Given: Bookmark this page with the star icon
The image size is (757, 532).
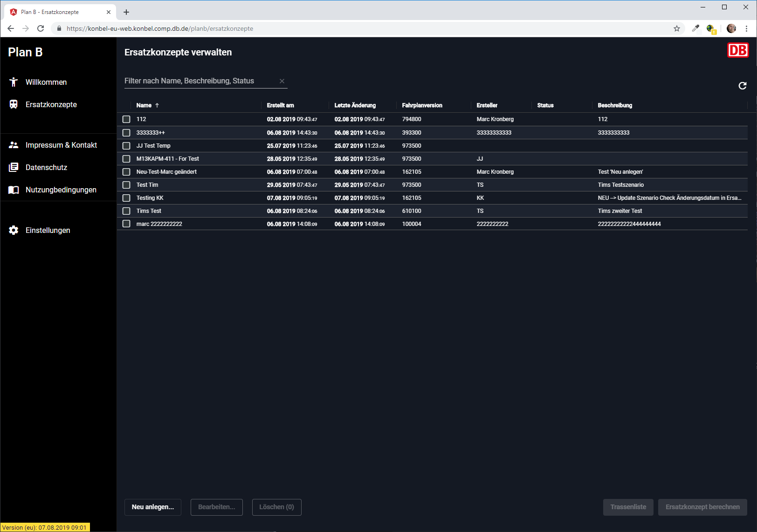Looking at the screenshot, I should pyautogui.click(x=677, y=28).
